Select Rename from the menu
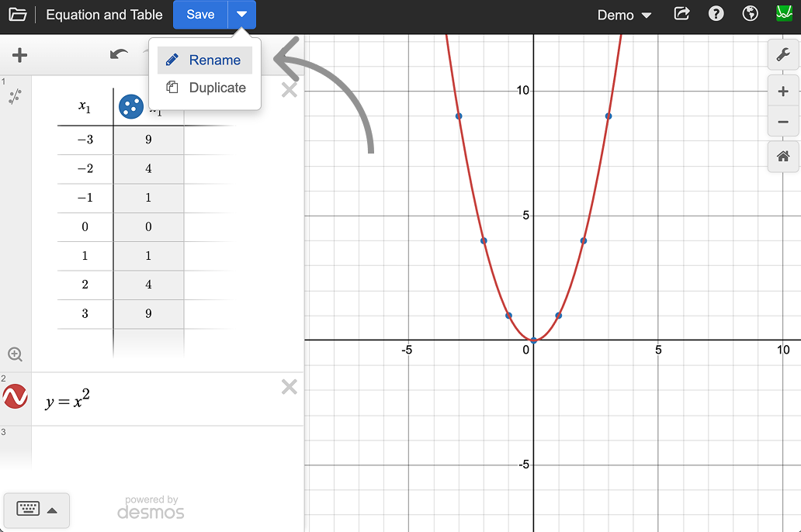The width and height of the screenshot is (801, 532). pyautogui.click(x=205, y=60)
